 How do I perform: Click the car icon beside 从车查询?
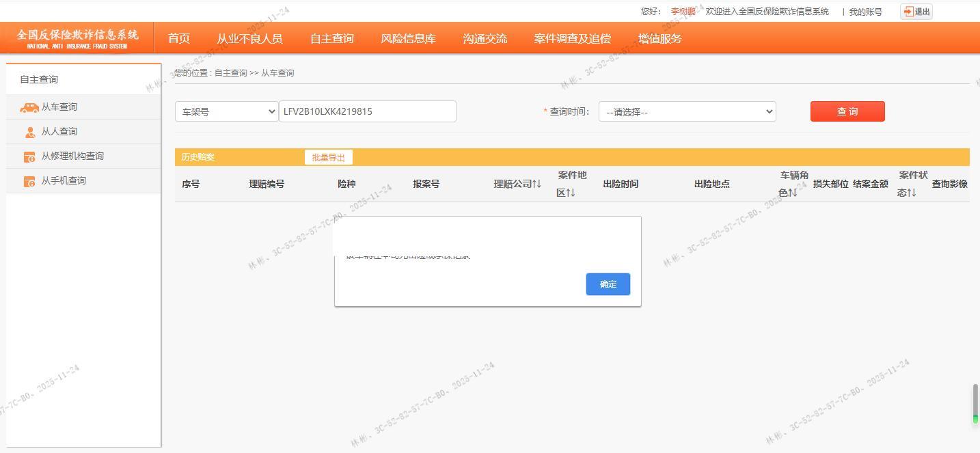[x=29, y=107]
